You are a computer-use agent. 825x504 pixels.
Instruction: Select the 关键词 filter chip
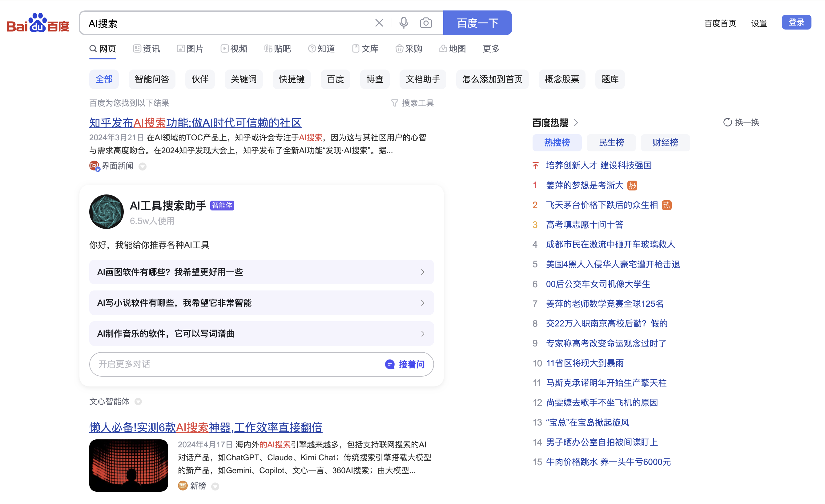(x=244, y=79)
